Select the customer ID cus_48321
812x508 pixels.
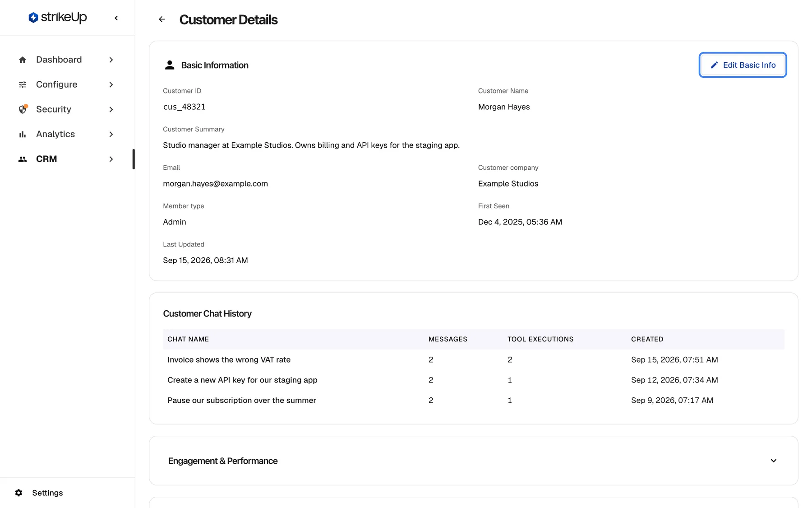pyautogui.click(x=184, y=107)
